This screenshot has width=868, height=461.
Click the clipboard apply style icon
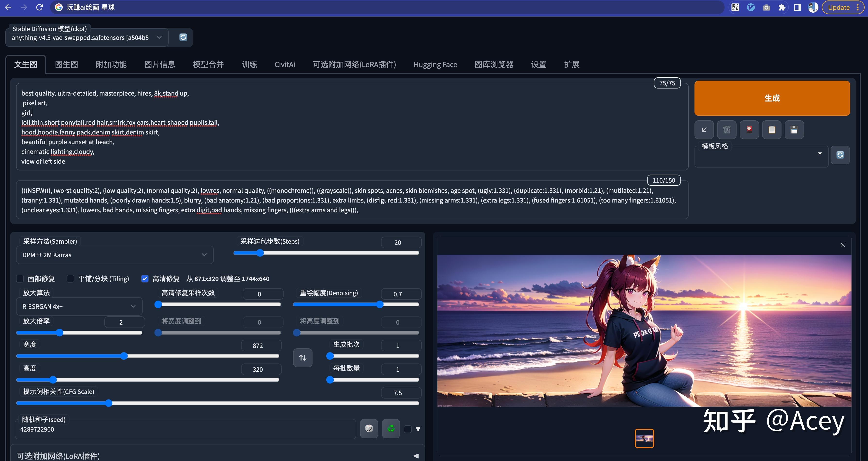click(x=772, y=130)
